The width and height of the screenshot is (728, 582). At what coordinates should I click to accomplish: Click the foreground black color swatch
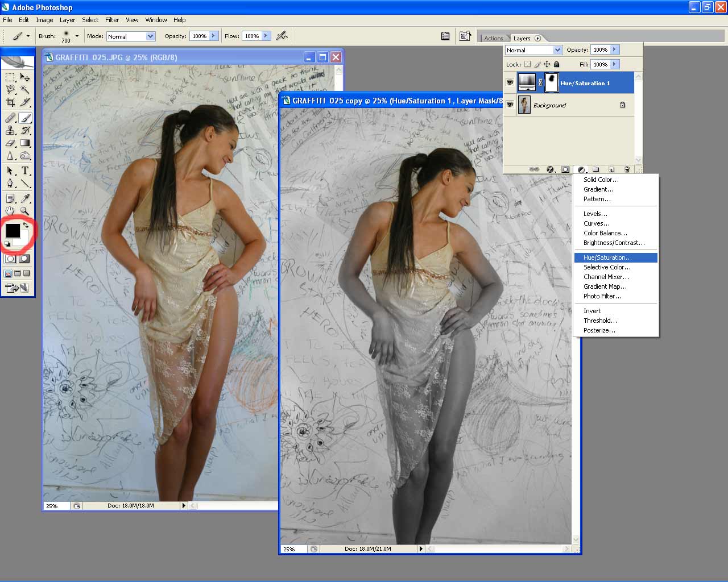13,230
